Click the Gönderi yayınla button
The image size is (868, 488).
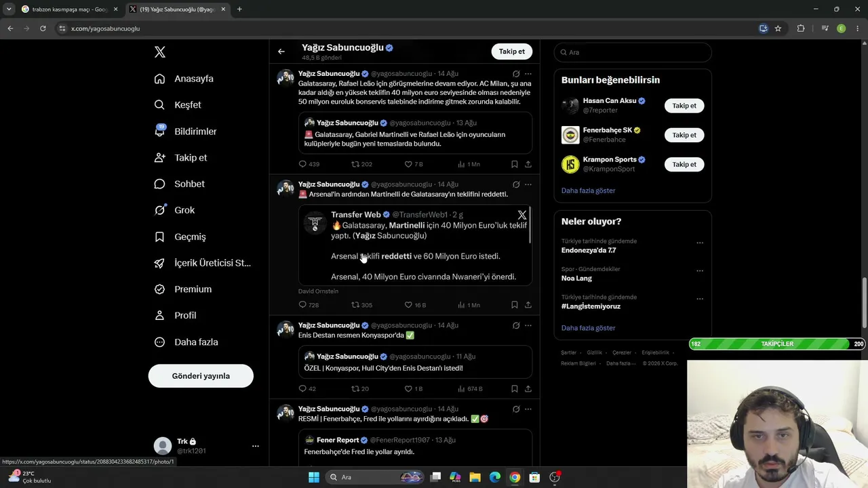pos(201,376)
